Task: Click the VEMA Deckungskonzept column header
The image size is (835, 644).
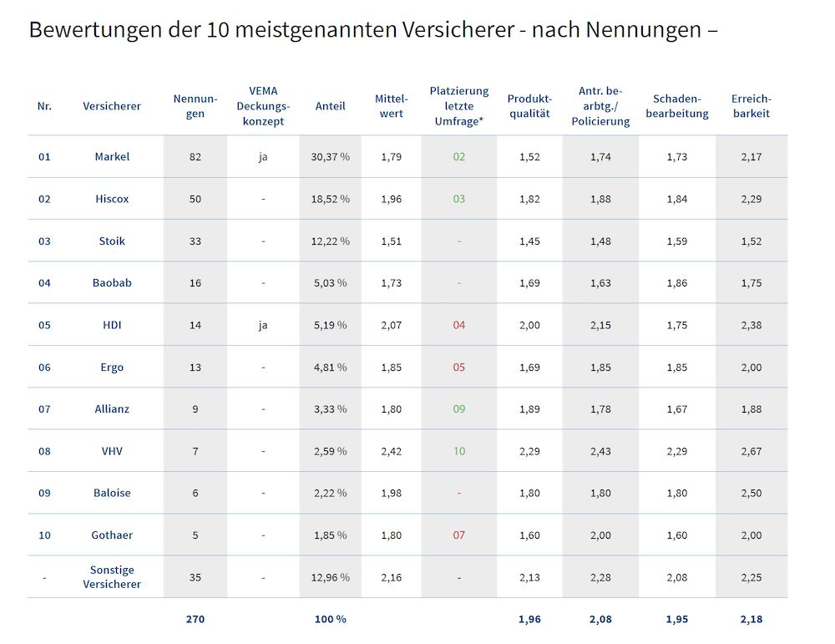Action: click(x=263, y=106)
